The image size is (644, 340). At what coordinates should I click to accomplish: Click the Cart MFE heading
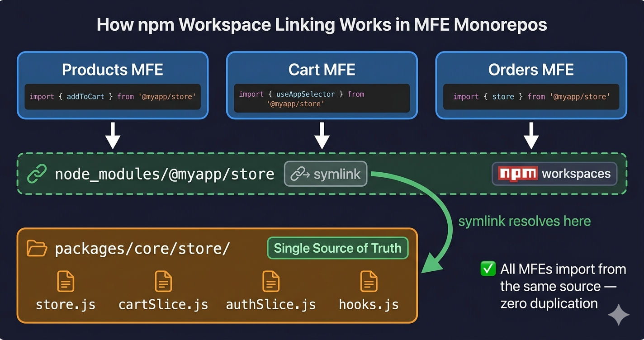(322, 70)
